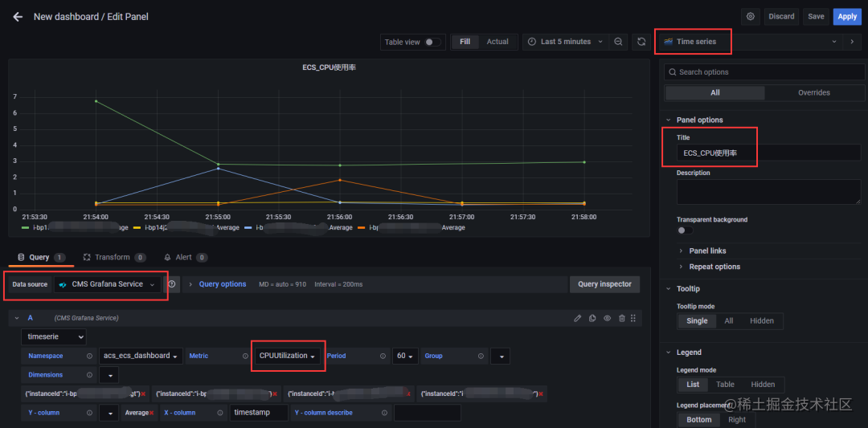Open Query inspector

[604, 284]
